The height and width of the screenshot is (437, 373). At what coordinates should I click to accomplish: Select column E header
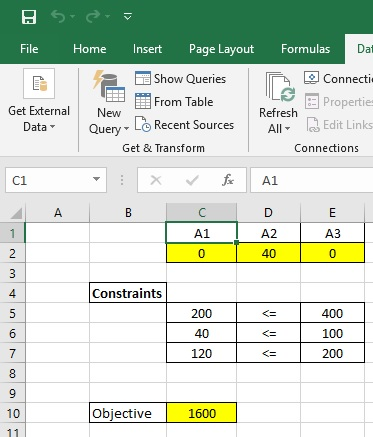(x=332, y=212)
